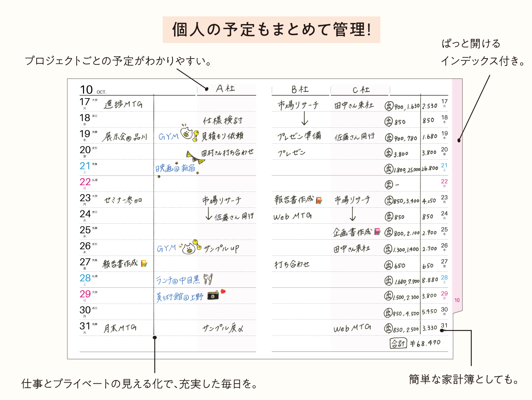Click the ¥68.470 total amount

(425, 343)
